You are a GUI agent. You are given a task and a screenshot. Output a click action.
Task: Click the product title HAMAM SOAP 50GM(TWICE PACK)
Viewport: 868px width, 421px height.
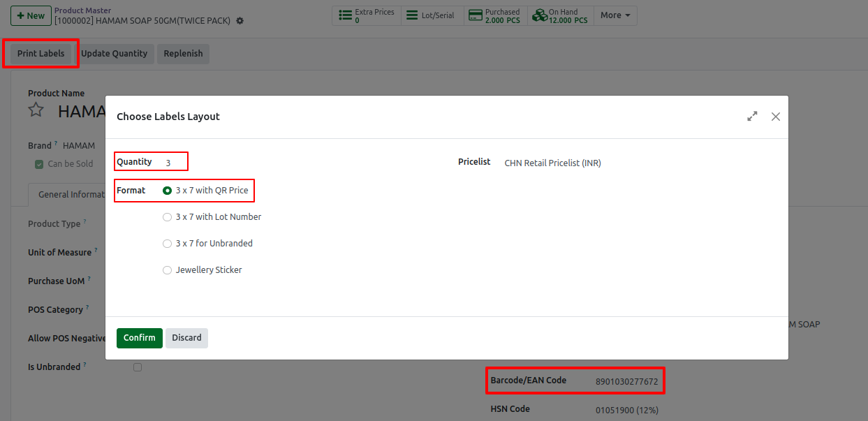(142, 21)
